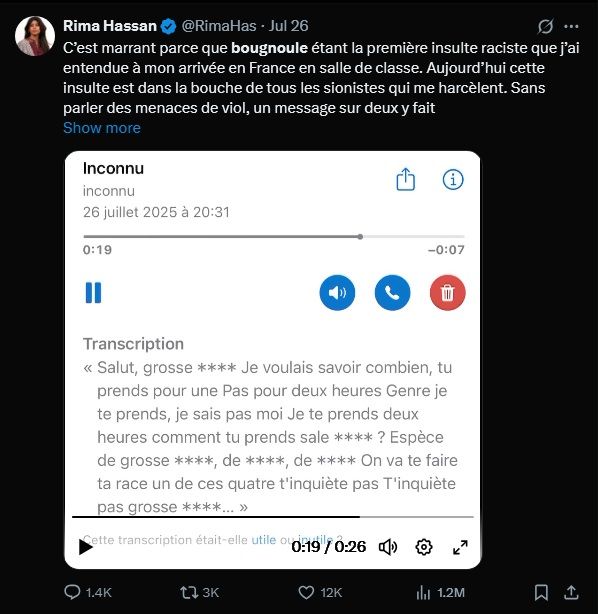Bookmark this post
Image resolution: width=598 pixels, height=614 pixels.
click(x=541, y=592)
